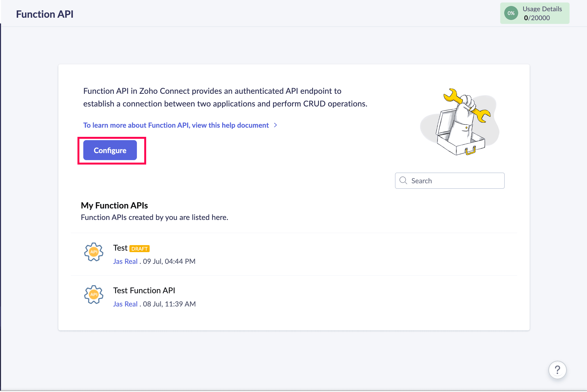Click the 0% usage circle indicator
587x392 pixels.
click(511, 13)
